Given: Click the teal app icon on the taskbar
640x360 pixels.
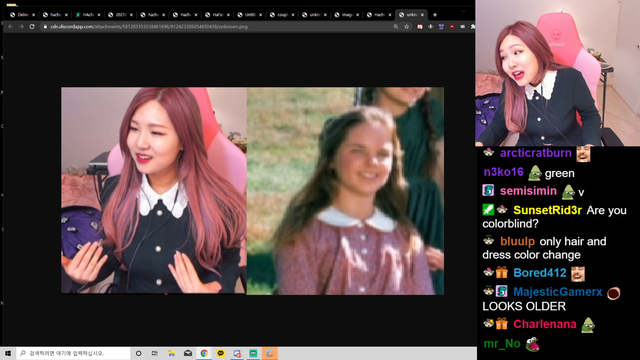Looking at the screenshot, I should (x=253, y=353).
